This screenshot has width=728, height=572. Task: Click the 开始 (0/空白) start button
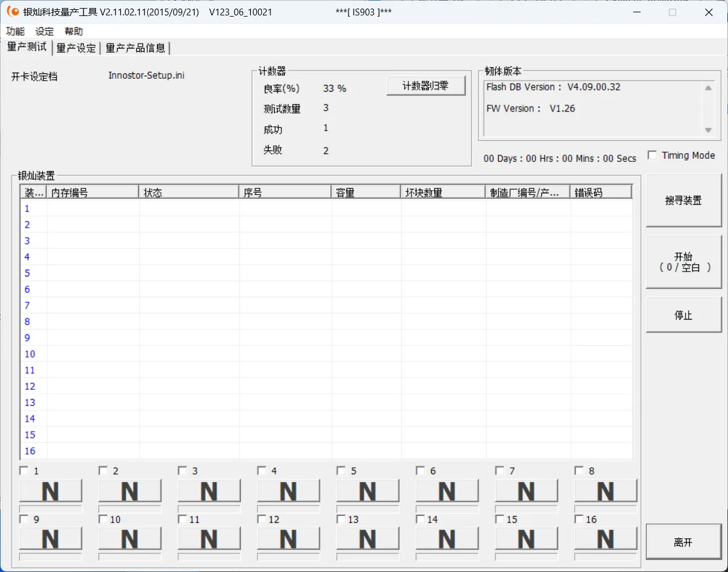coord(684,262)
